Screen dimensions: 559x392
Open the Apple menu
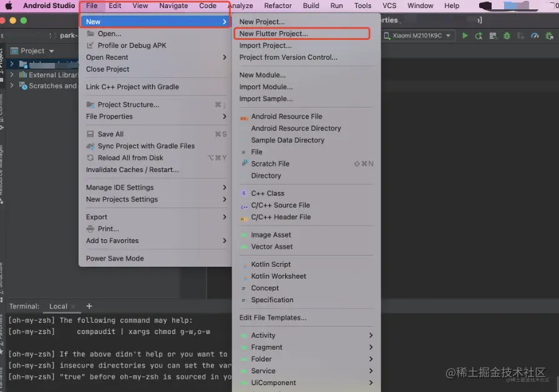pos(9,6)
